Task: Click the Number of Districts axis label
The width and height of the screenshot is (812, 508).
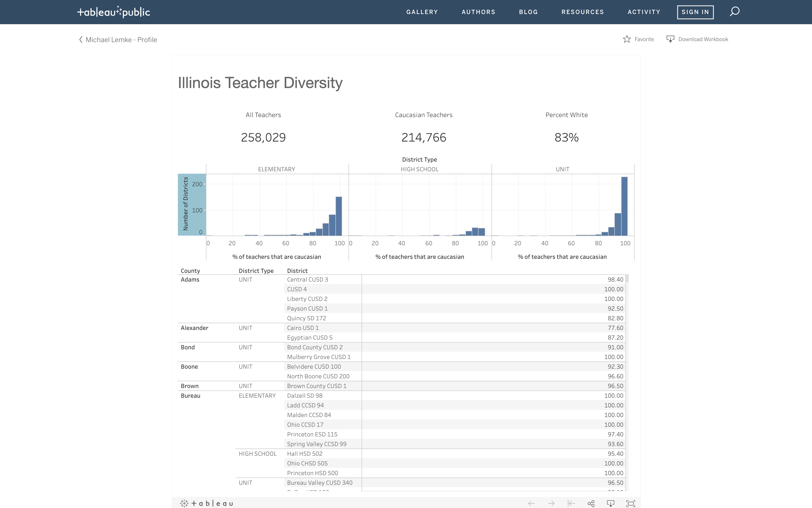Action: click(186, 204)
